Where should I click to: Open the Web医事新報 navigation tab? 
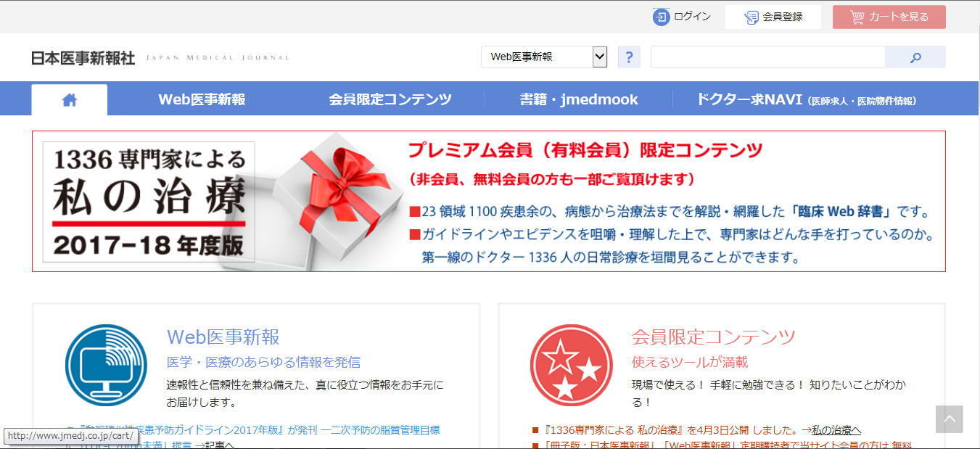(x=202, y=100)
